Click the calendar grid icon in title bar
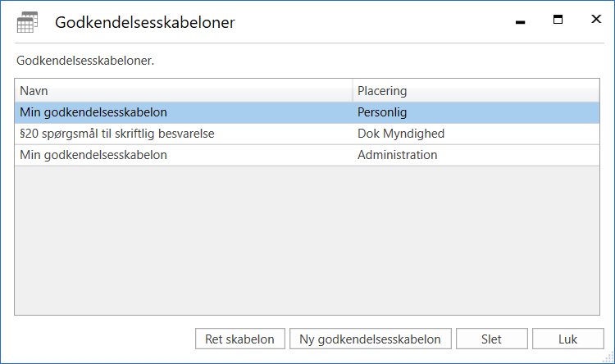615x364 pixels. 26,23
